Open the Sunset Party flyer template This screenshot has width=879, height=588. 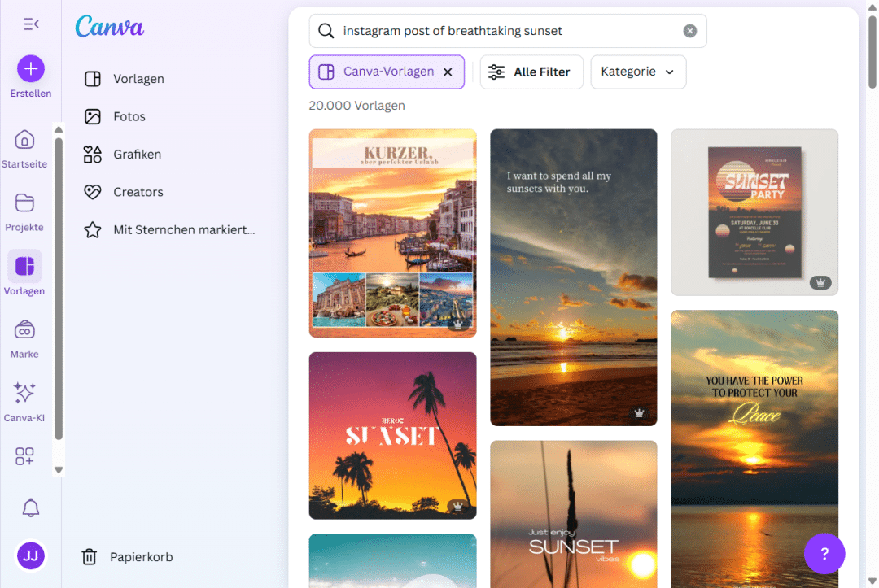coord(754,212)
